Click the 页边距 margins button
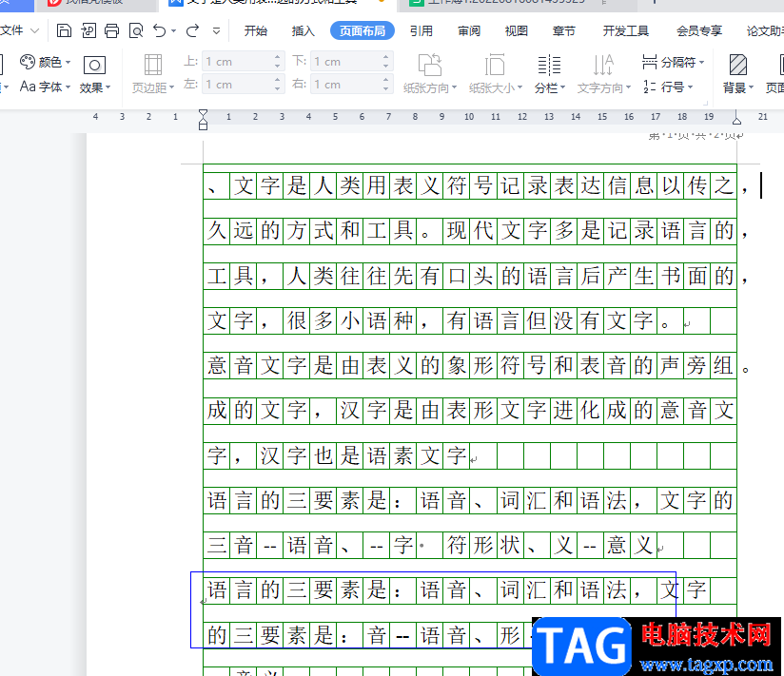This screenshot has width=784, height=676. pyautogui.click(x=152, y=75)
